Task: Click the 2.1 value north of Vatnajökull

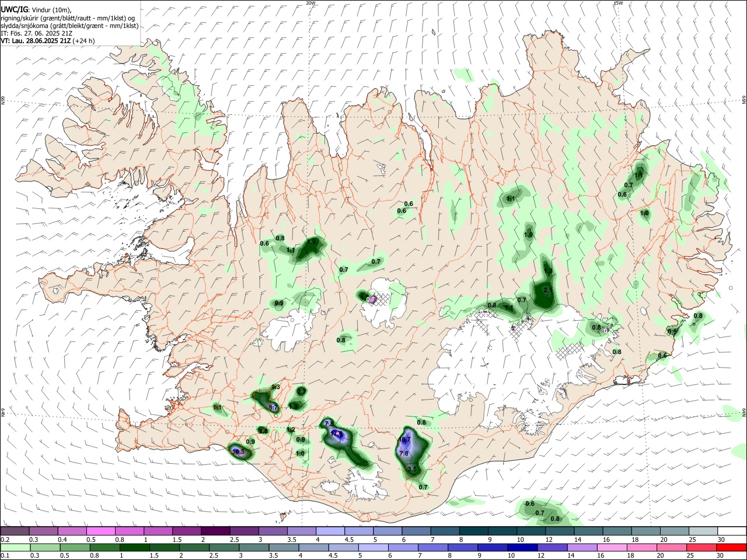Action: pyautogui.click(x=548, y=289)
